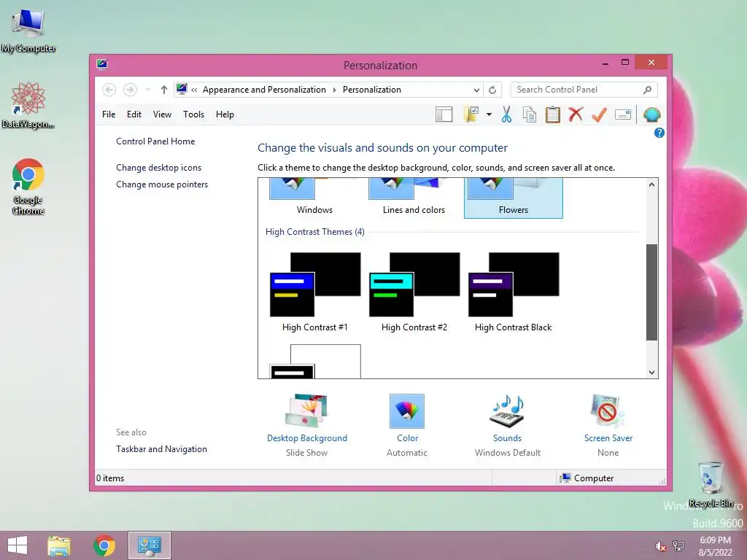Select the Flowers theme
Viewport: 747px width, 560px height.
pos(514,198)
